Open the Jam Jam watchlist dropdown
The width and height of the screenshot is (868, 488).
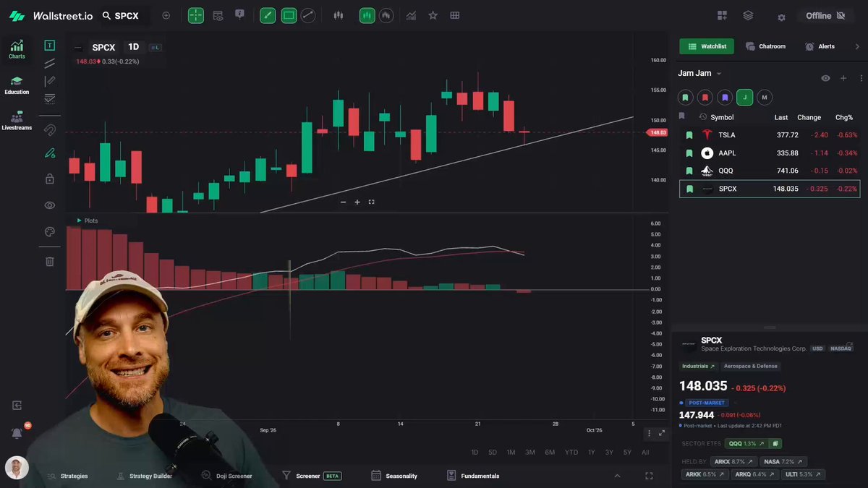(x=699, y=73)
